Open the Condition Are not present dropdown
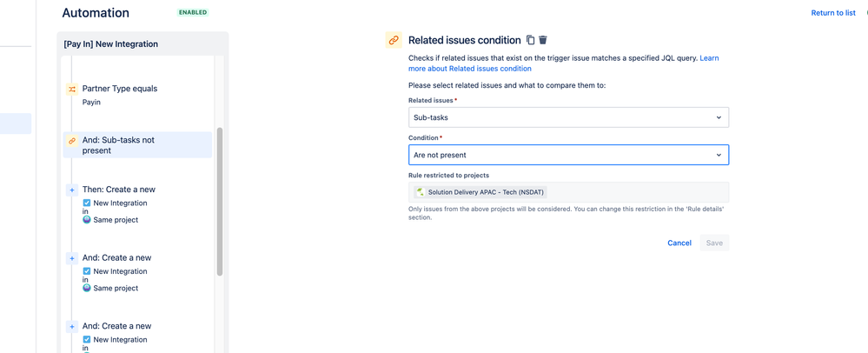 coord(568,155)
